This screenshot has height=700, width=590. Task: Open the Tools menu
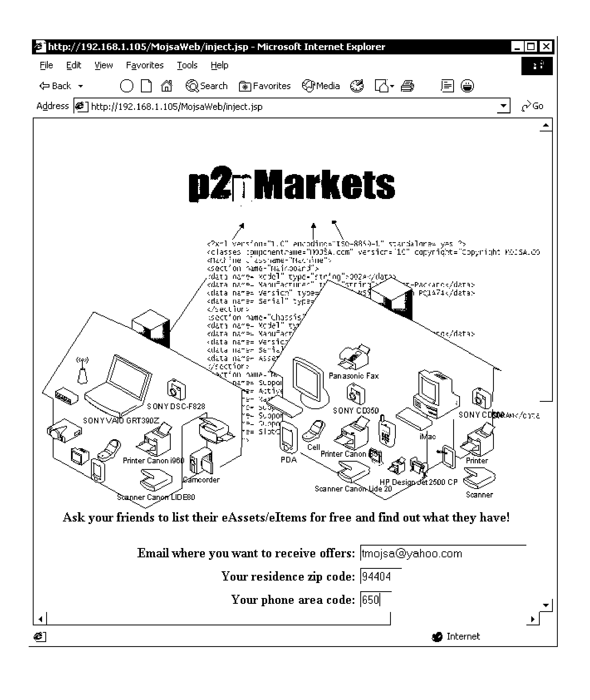tap(187, 66)
